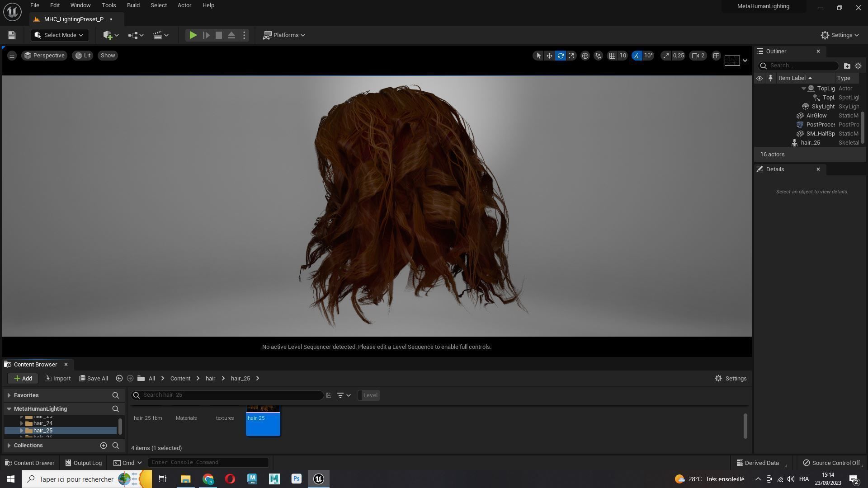Collapse the TopLig actor row
The width and height of the screenshot is (868, 488).
tap(803, 89)
